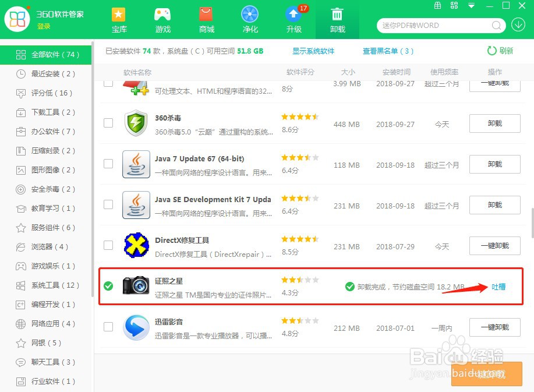The height and width of the screenshot is (392, 534).
Task: Untick the green checkbox for 证照之星
Action: tap(108, 286)
